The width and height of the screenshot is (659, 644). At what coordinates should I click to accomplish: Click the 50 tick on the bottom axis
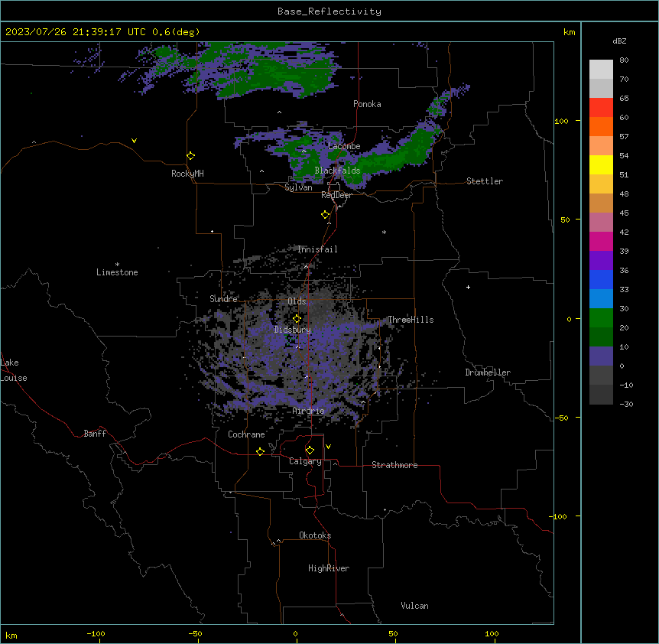point(393,633)
